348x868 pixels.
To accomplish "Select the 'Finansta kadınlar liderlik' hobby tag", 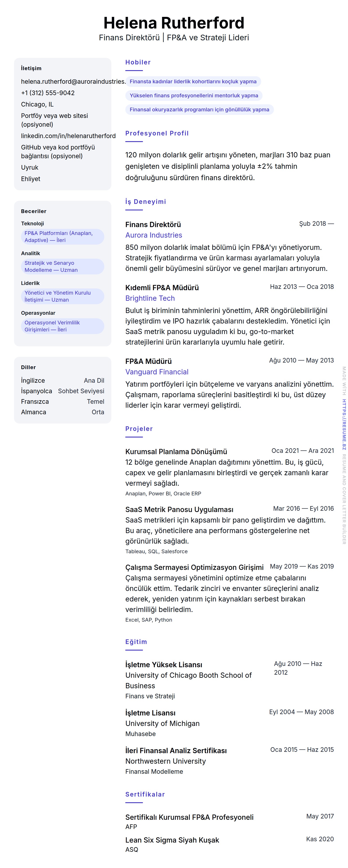I will point(193,82).
